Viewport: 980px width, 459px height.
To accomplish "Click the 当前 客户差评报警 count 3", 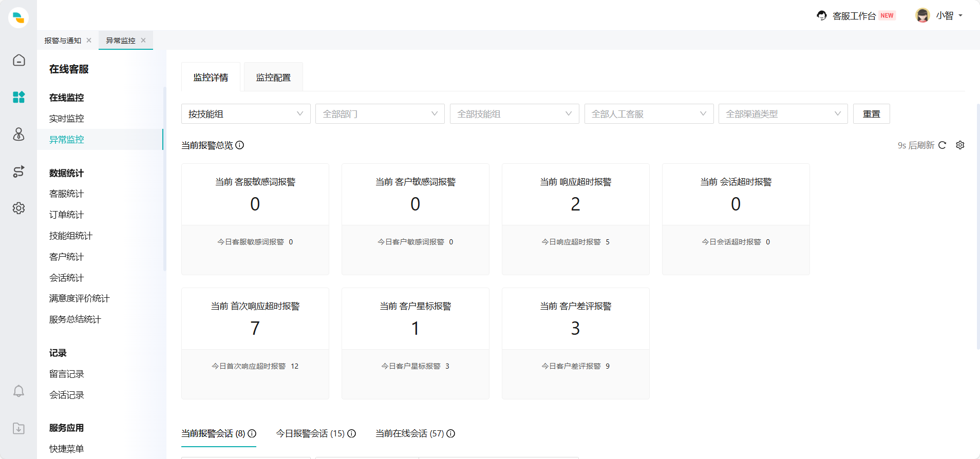I will click(576, 329).
